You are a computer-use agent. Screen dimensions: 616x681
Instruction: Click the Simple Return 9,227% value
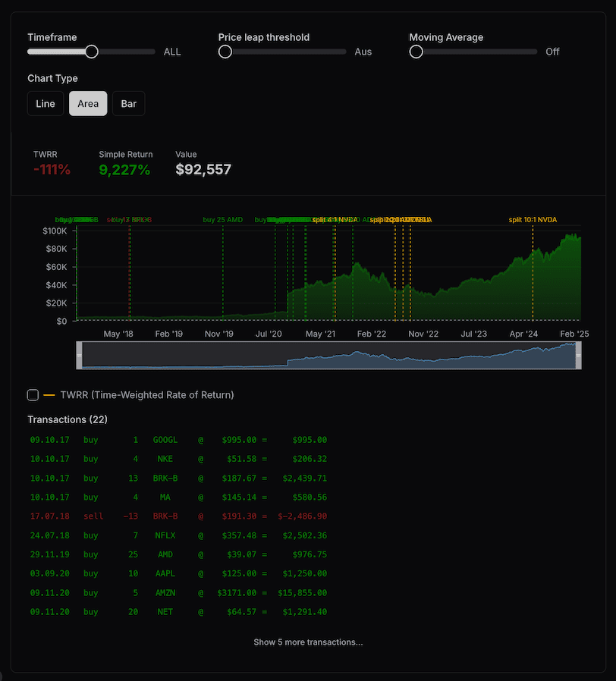tap(124, 170)
